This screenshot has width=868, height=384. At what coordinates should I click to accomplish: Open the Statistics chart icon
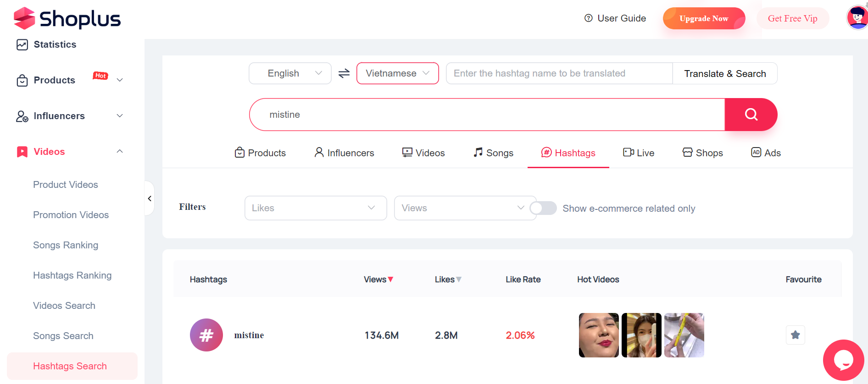click(x=22, y=44)
